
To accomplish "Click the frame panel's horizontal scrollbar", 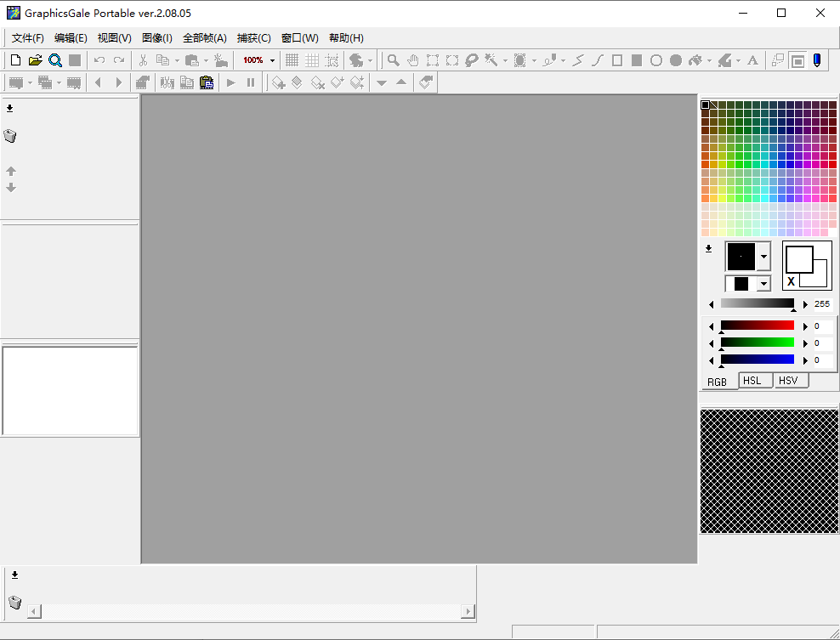I will (x=252, y=611).
